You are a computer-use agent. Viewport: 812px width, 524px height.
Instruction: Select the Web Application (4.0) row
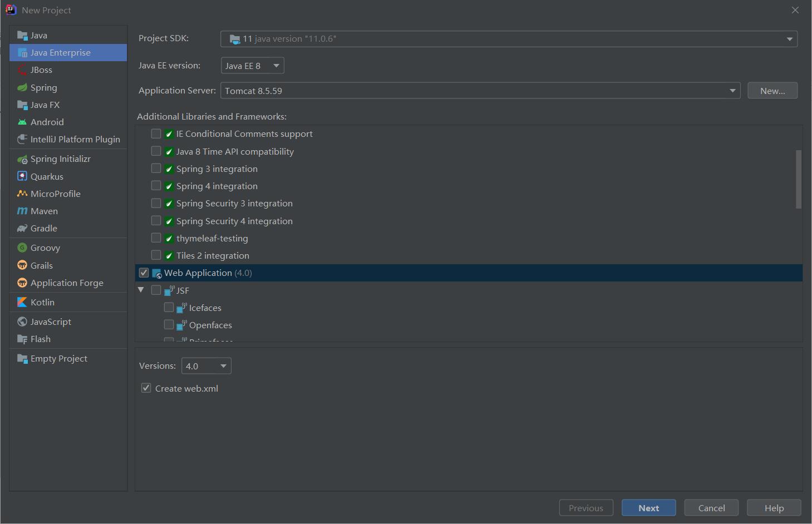469,273
